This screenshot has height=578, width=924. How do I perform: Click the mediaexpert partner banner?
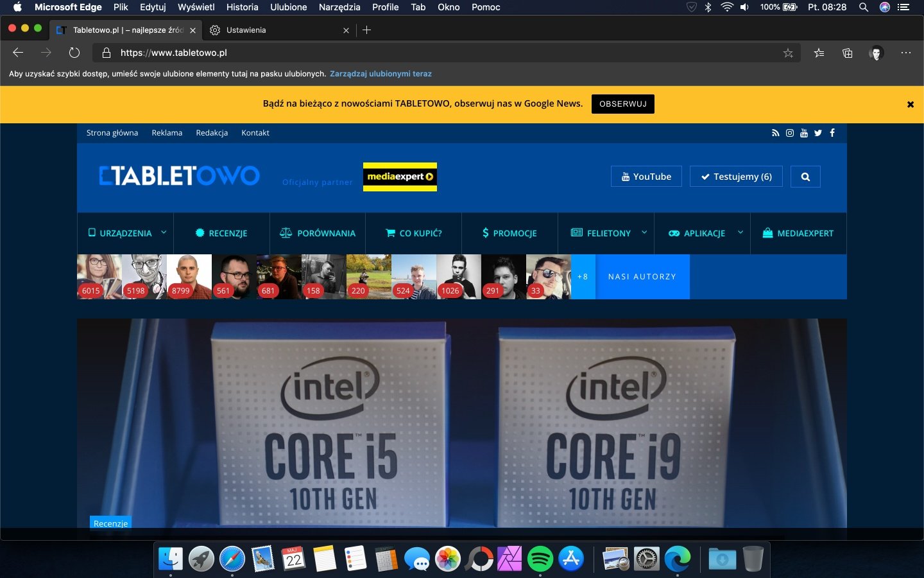pos(400,177)
